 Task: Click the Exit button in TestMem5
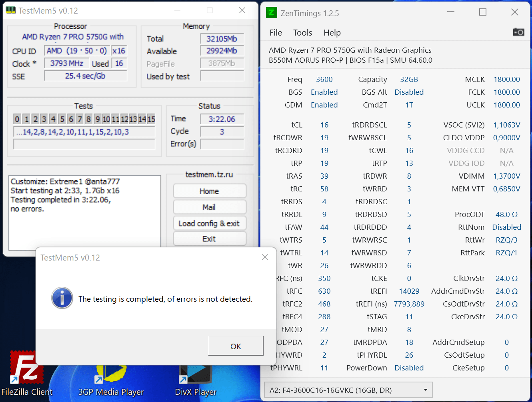point(209,239)
